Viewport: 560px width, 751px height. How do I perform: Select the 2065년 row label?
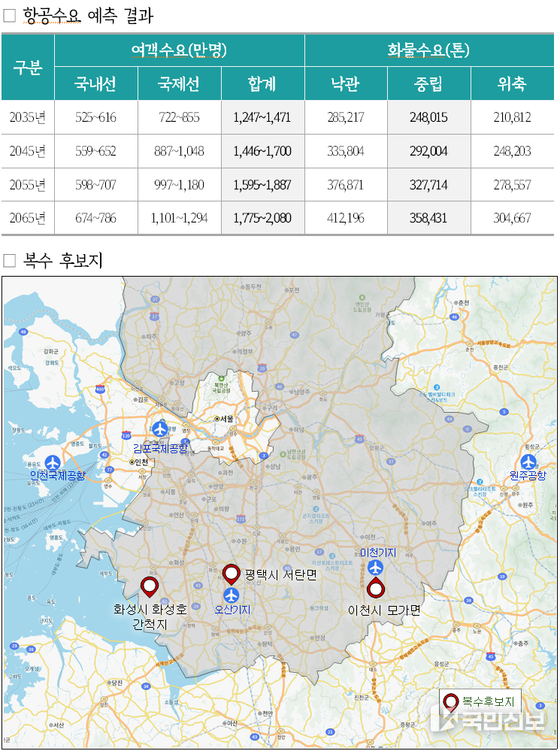pyautogui.click(x=28, y=218)
